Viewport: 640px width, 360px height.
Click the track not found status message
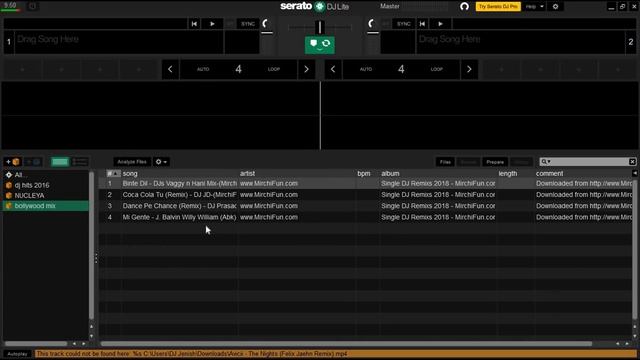coord(335,354)
